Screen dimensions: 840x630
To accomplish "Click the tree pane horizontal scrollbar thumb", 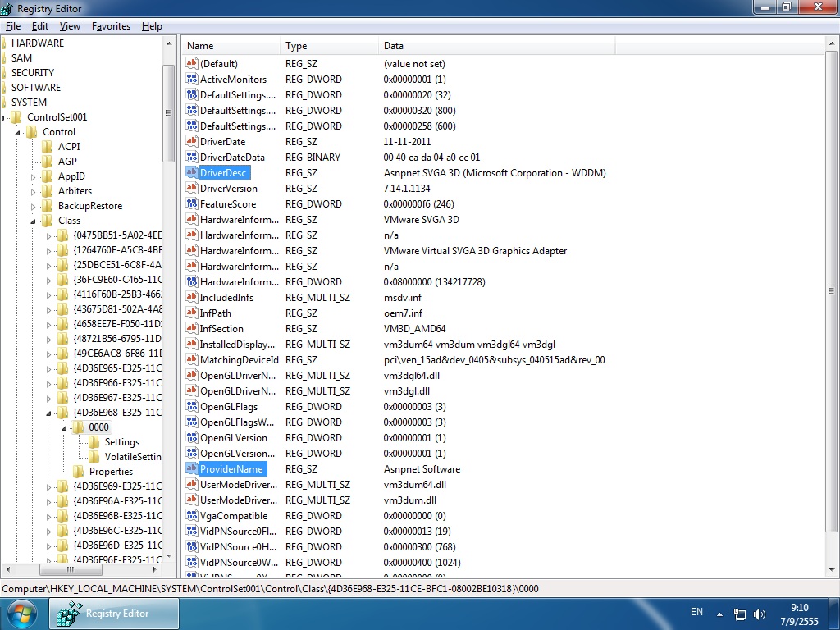I will pos(70,569).
